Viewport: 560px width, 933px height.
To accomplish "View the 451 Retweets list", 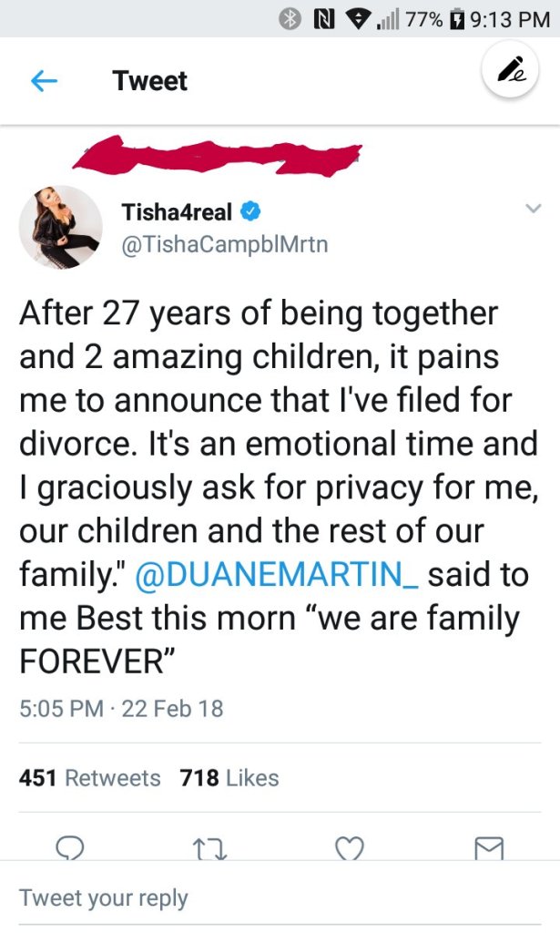I will click(89, 778).
